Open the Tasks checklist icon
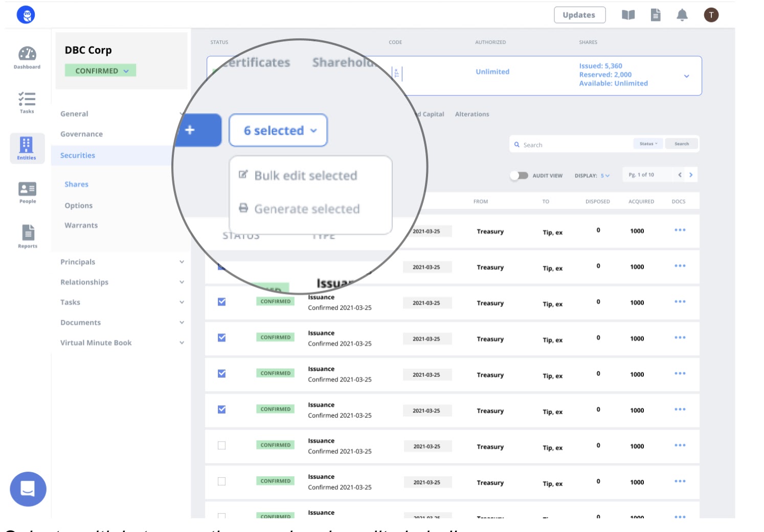This screenshot has width=764, height=532. point(27,102)
